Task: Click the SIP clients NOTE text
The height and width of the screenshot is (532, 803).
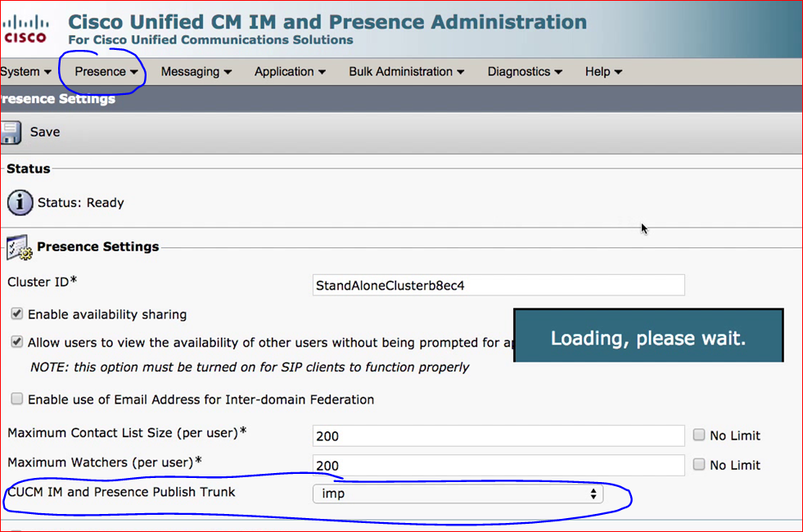Action: click(x=250, y=367)
